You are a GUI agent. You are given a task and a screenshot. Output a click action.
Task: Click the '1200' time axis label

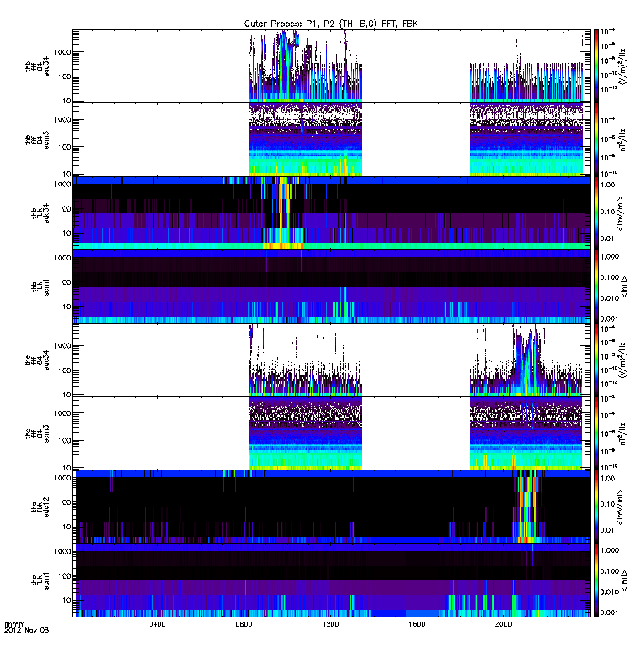(330, 624)
